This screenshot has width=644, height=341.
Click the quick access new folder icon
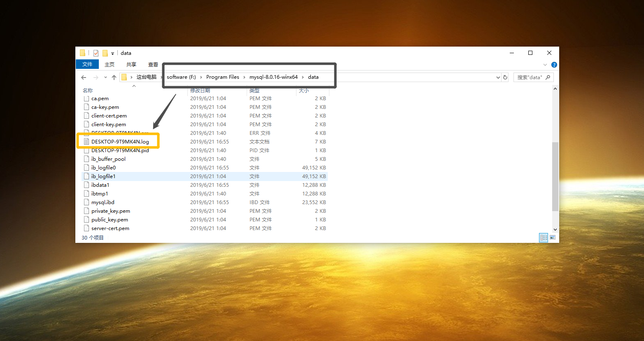coord(105,53)
